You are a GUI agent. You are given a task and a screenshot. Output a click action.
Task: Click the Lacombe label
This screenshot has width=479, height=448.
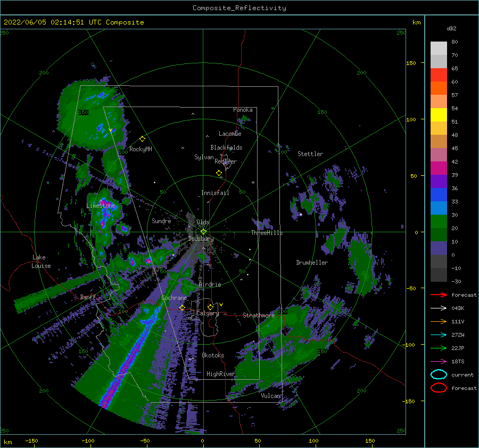coord(230,134)
